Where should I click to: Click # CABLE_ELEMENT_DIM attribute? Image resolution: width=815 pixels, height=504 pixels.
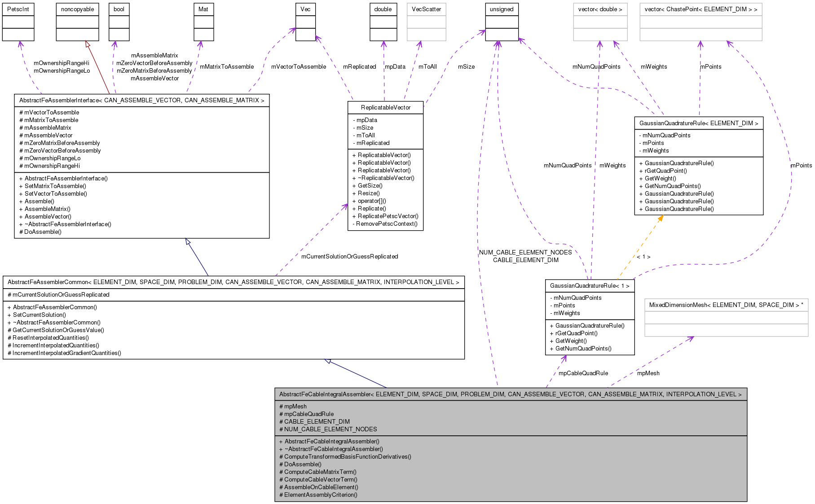point(314,422)
